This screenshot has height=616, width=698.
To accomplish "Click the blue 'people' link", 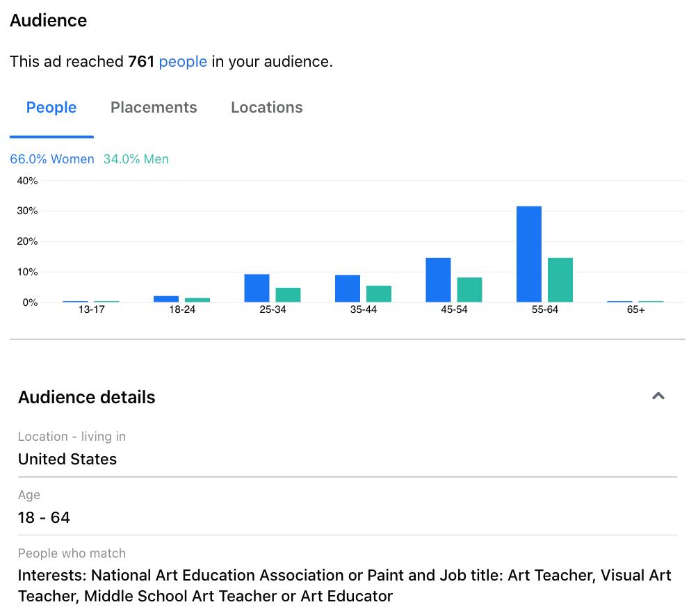I will [183, 61].
